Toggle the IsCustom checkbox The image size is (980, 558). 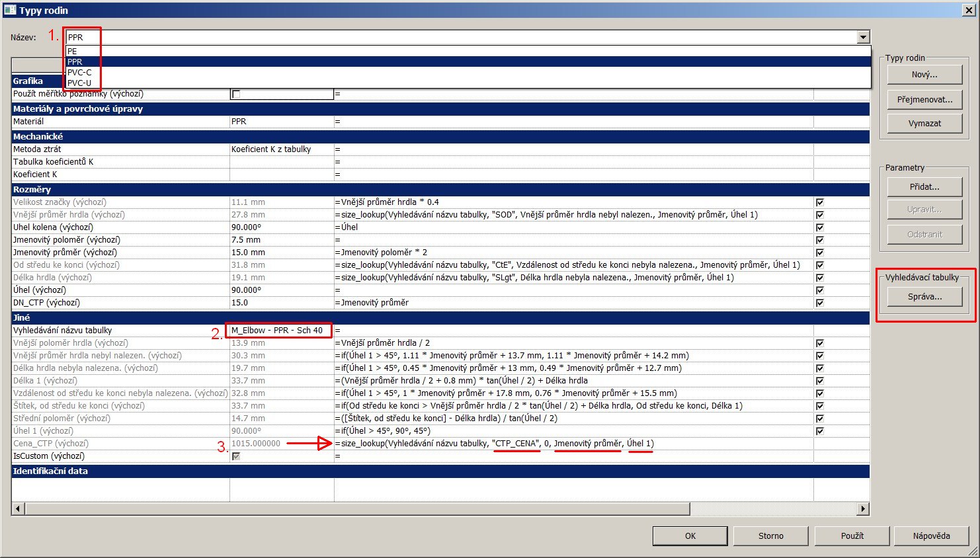[x=236, y=456]
